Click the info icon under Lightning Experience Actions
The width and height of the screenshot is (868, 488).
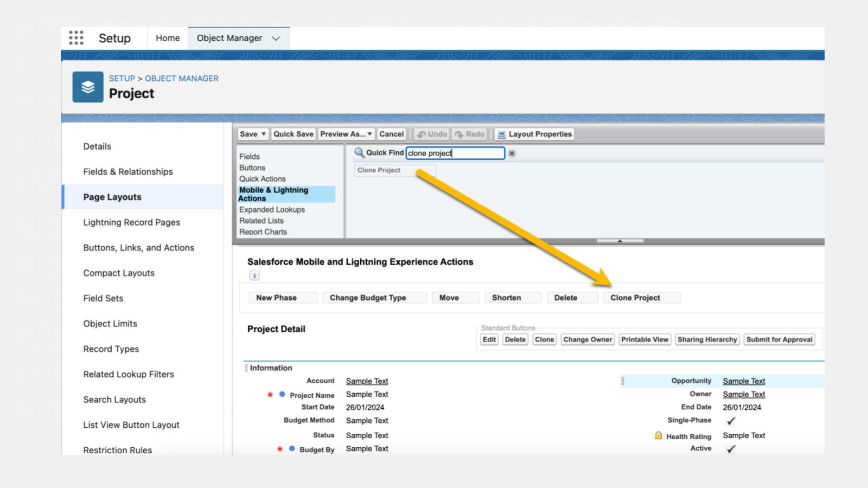[x=254, y=275]
